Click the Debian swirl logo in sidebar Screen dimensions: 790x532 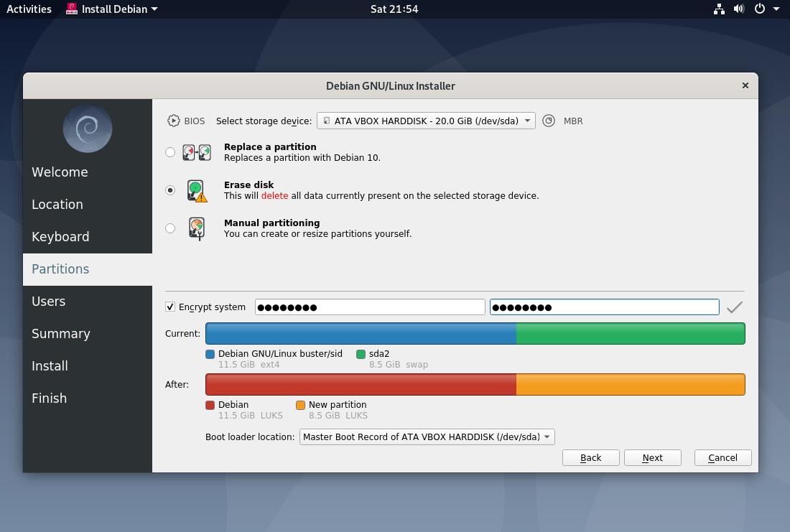pos(88,129)
